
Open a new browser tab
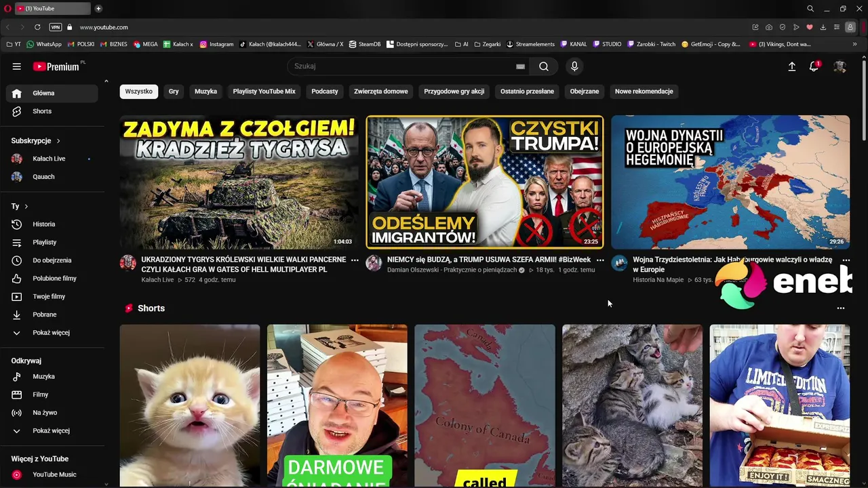pyautogui.click(x=98, y=8)
